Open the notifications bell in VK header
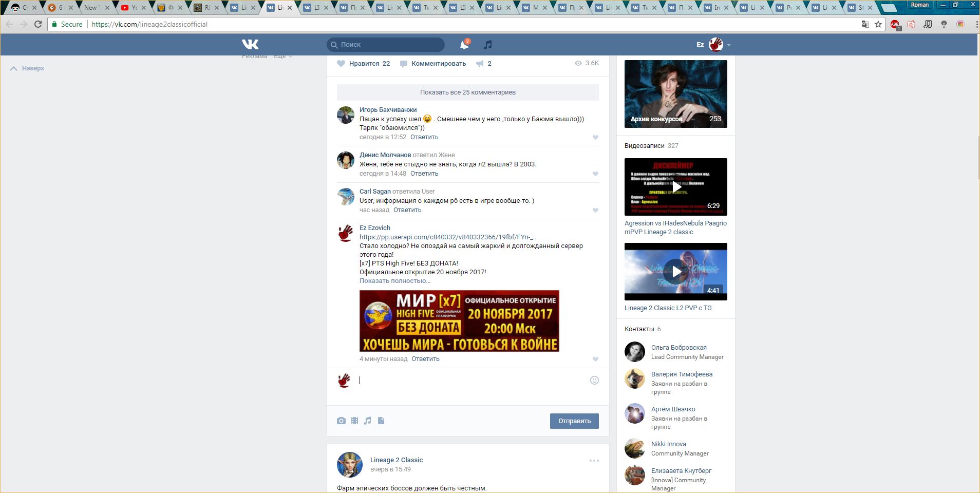Screen dimensions: 980x493 [464, 45]
